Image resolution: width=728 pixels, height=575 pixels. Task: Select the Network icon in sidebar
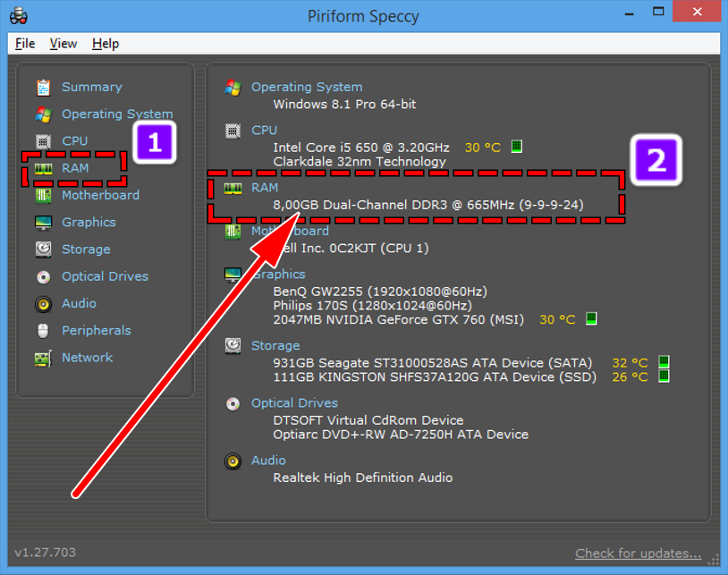[x=43, y=358]
